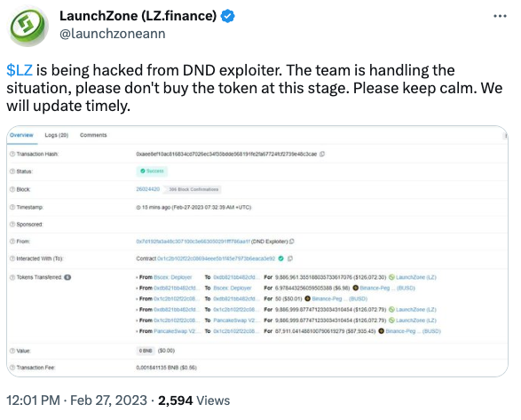Open the tweet's three-dot more options menu
Viewport: 521px width, 420px height.
[x=500, y=16]
